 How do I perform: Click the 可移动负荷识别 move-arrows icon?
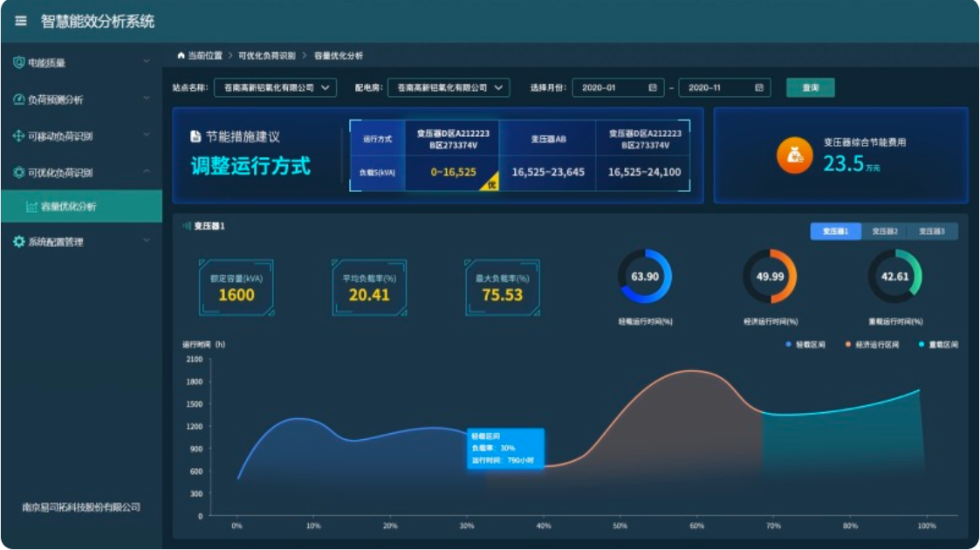18,135
